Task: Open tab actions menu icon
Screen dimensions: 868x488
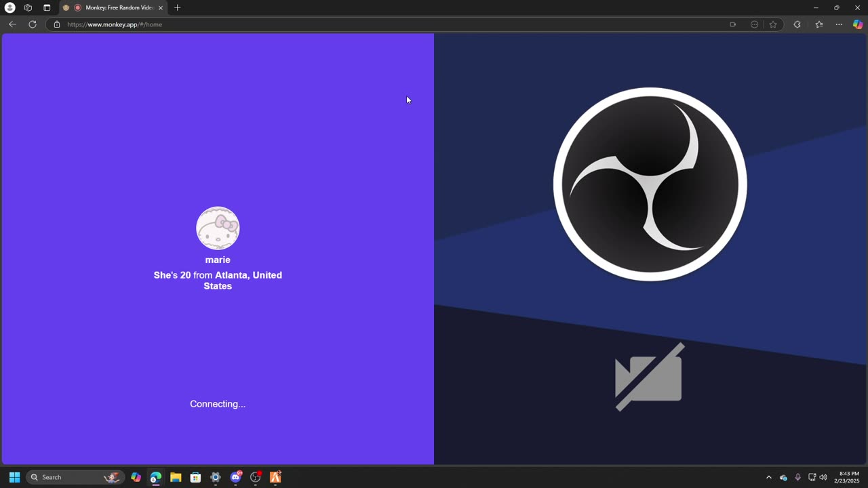Action: pyautogui.click(x=47, y=7)
